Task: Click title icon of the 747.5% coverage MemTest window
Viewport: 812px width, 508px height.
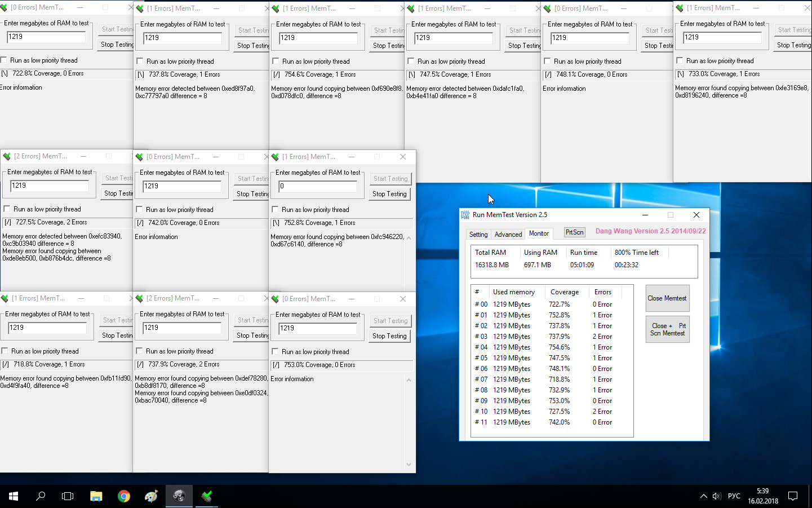Action: (411, 8)
